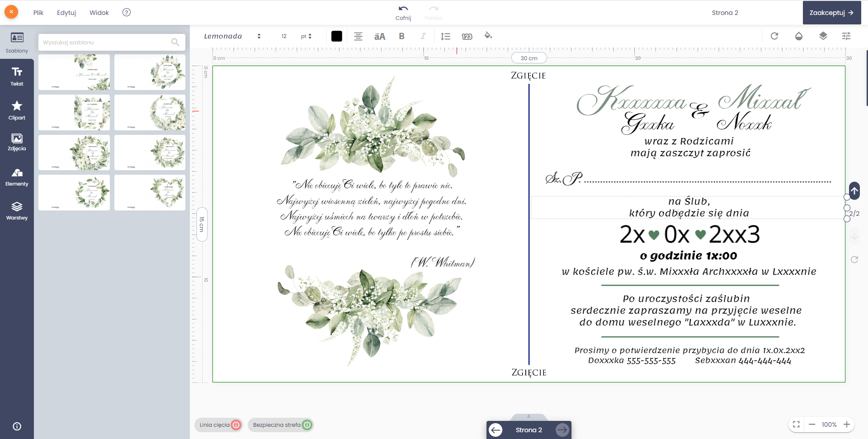Open the Warstwy layers panel
The width and height of the screenshot is (868, 439).
click(x=17, y=211)
